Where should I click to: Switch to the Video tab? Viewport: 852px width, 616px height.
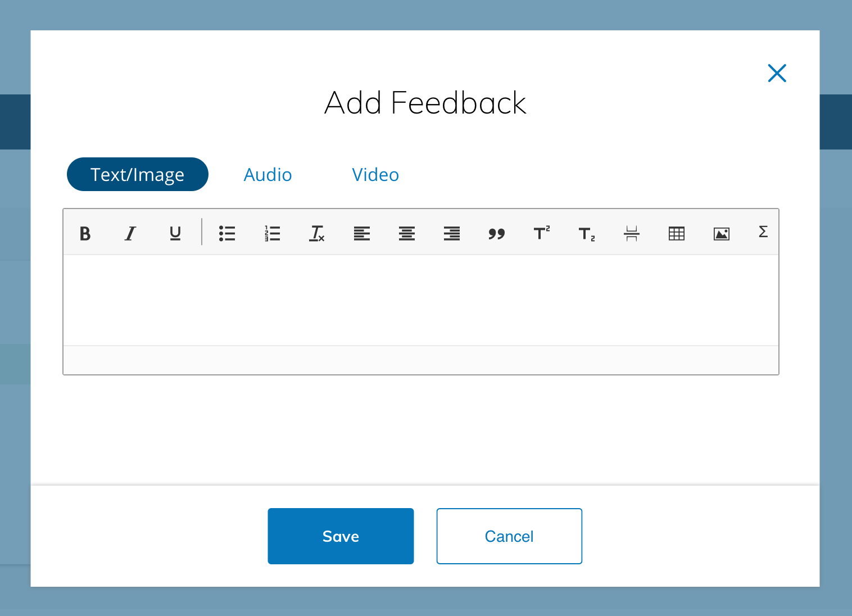[x=375, y=174]
